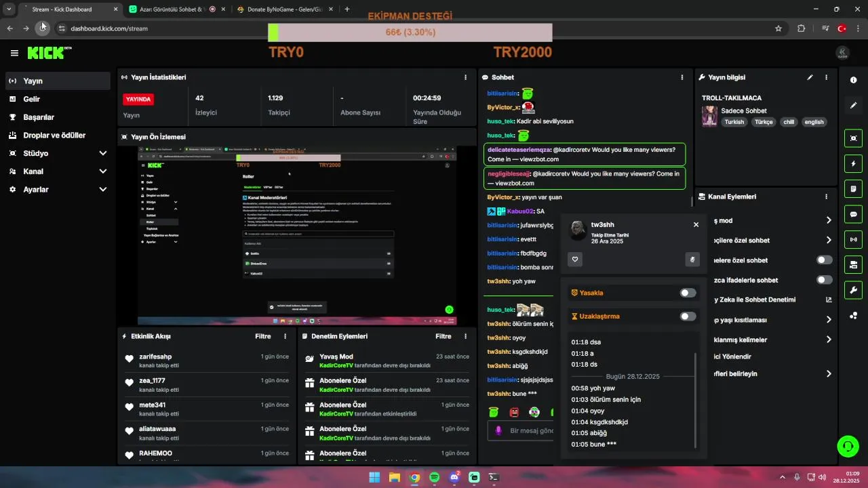Open the 'klanmış kelimeler' row arrow
Image resolution: width=868 pixels, height=488 pixels.
(x=829, y=340)
